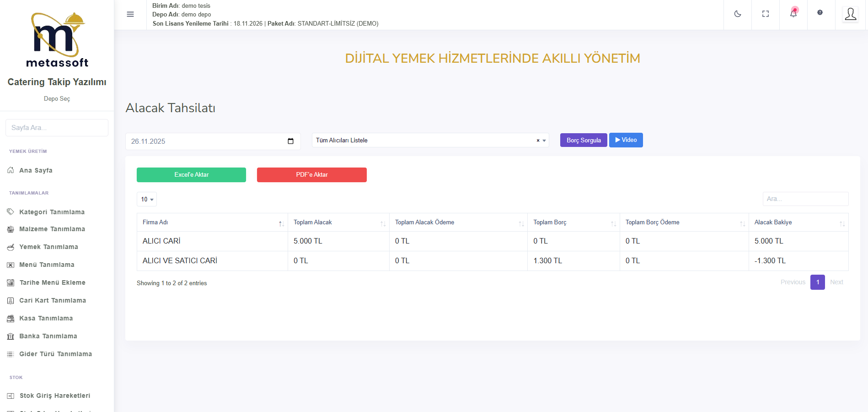Export table with Excel'e Aktar
Image resolution: width=868 pixels, height=412 pixels.
(x=191, y=175)
